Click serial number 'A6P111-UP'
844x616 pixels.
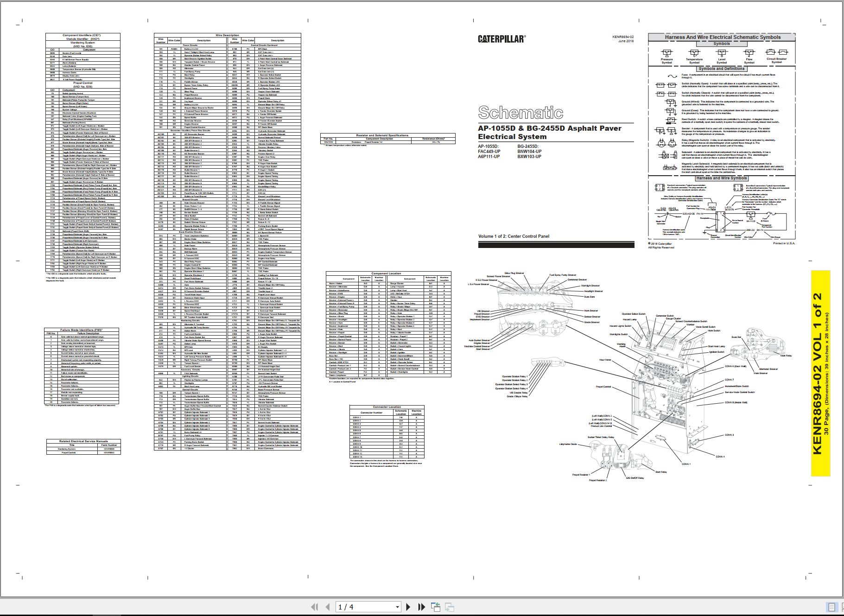coord(489,157)
